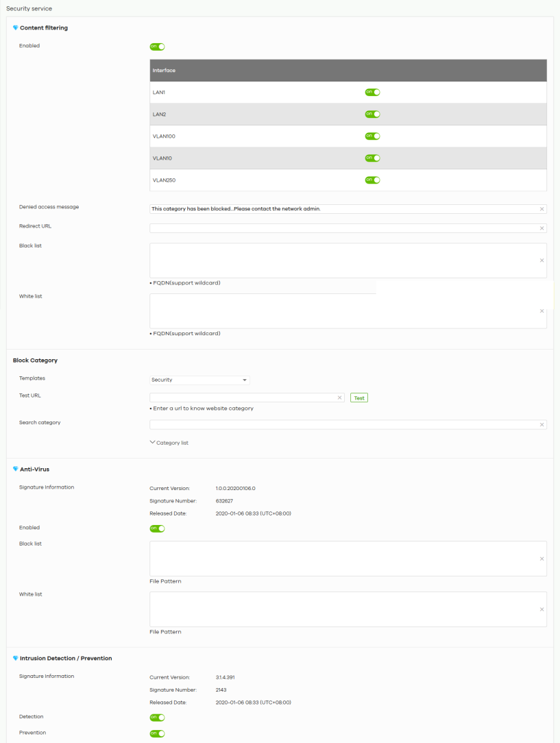Screen dimensions: 560x743
Task: Switch off Intrusion Prevention toggle
Action: coord(158,733)
